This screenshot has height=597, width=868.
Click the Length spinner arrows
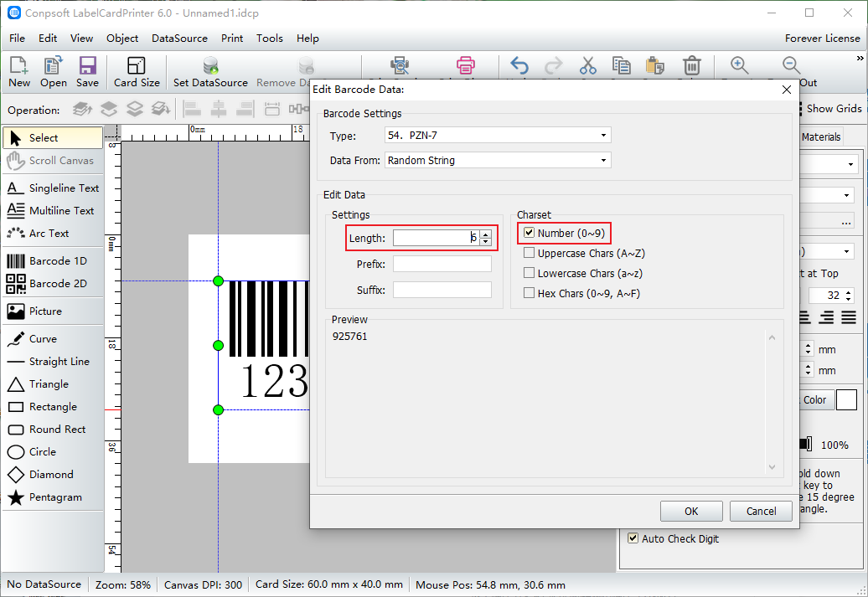coord(485,238)
